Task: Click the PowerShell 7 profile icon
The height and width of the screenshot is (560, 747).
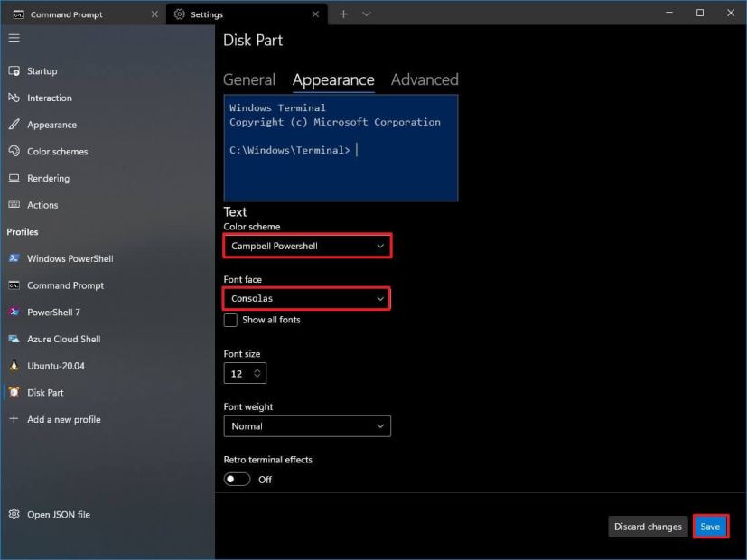Action: point(14,312)
